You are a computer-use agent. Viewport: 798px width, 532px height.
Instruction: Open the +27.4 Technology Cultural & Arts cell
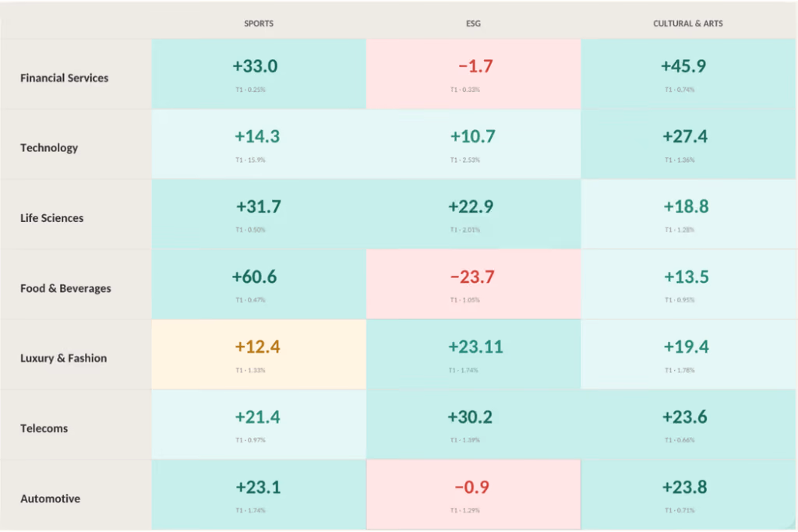688,144
